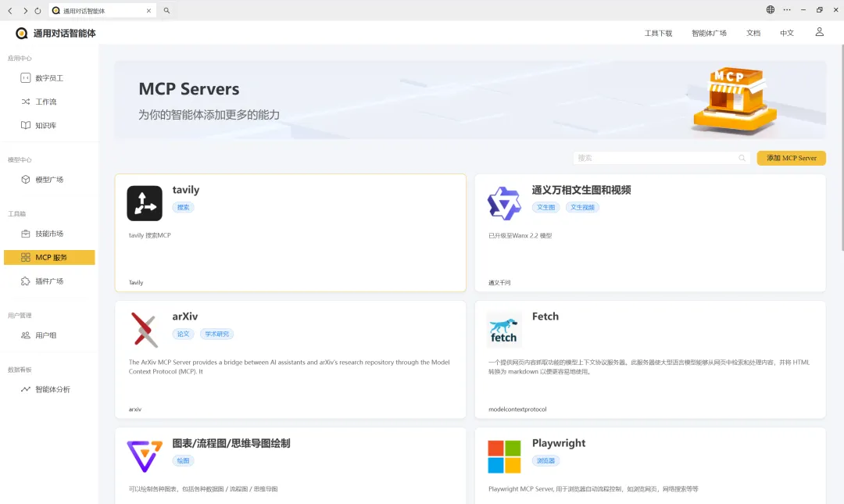Click the 用户组 people icon
Image resolution: width=844 pixels, height=504 pixels.
[x=25, y=335]
